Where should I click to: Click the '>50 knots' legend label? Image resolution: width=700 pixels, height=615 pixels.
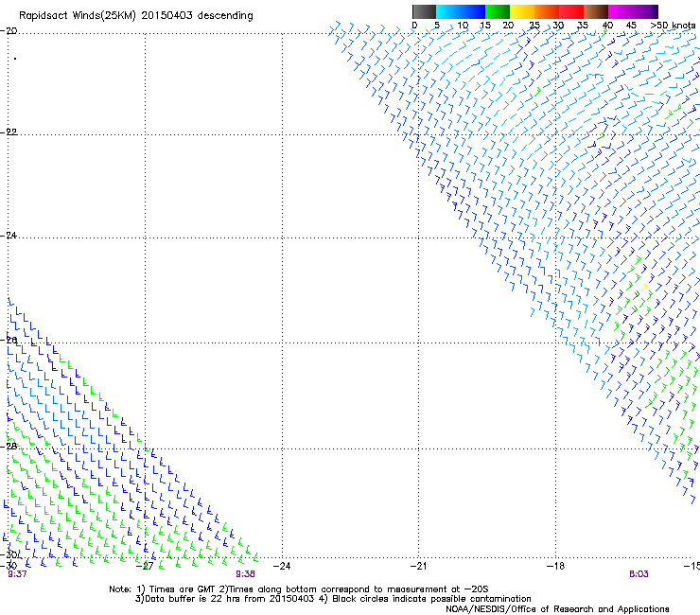pyautogui.click(x=673, y=26)
